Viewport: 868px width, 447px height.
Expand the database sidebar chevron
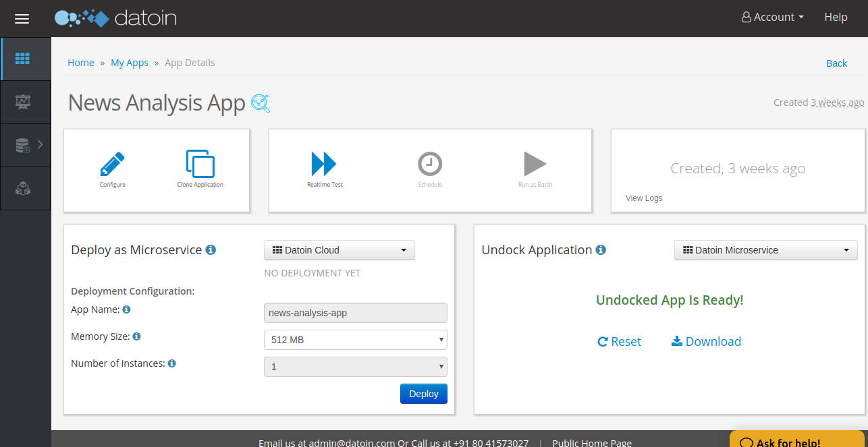tap(40, 144)
